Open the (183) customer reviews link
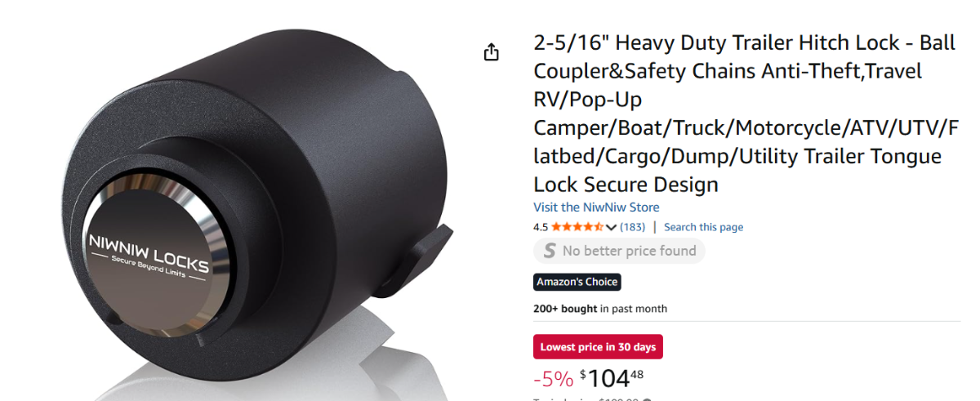This screenshot has width=980, height=401. [x=632, y=227]
